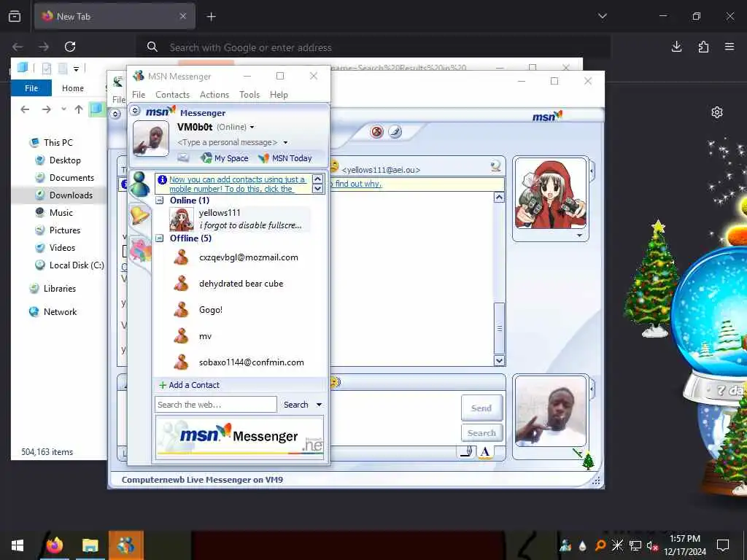747x560 pixels.
Task: List all Firefox tabs chevron
Action: [603, 16]
